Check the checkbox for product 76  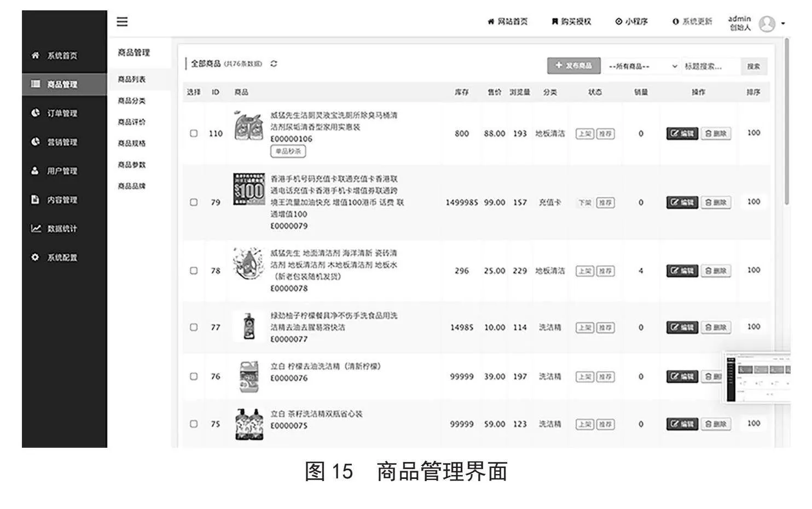[x=194, y=376]
